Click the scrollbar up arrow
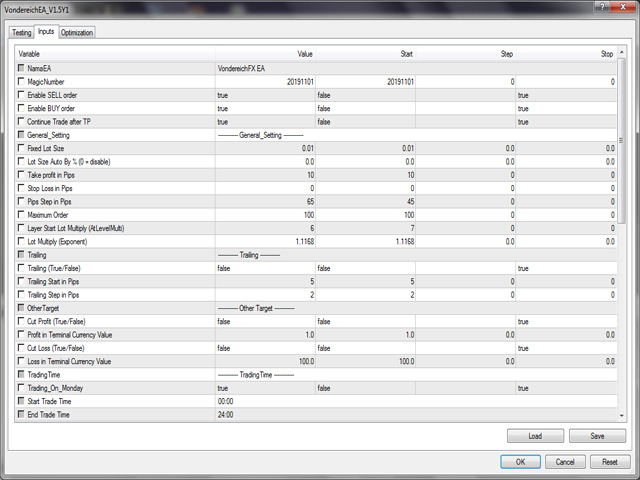The height and width of the screenshot is (480, 640). click(622, 52)
